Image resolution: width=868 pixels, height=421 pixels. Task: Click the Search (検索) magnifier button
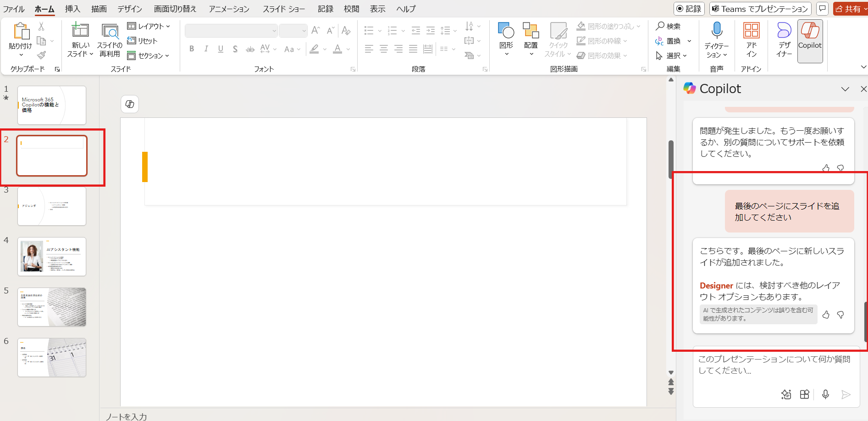[668, 26]
